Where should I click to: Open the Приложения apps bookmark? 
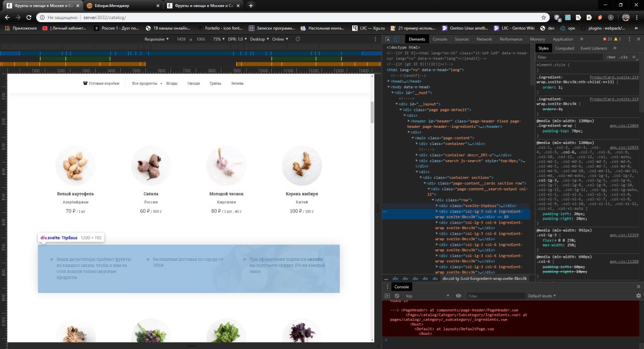pos(21,28)
